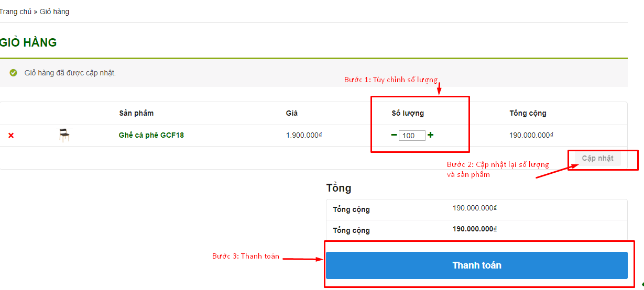Screen dimensions: 644x290
Task: Open the Ghế cà phê GCF18 product link
Action: (151, 135)
